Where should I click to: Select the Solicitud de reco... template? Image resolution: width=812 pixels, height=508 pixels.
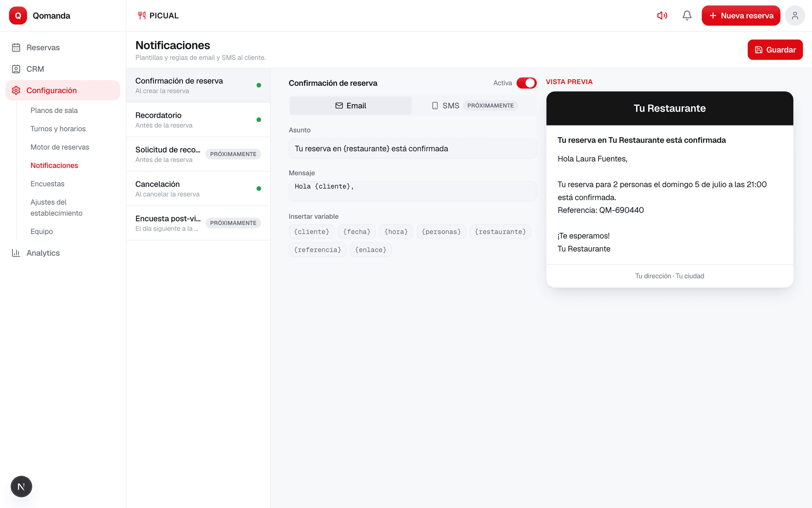coord(198,154)
